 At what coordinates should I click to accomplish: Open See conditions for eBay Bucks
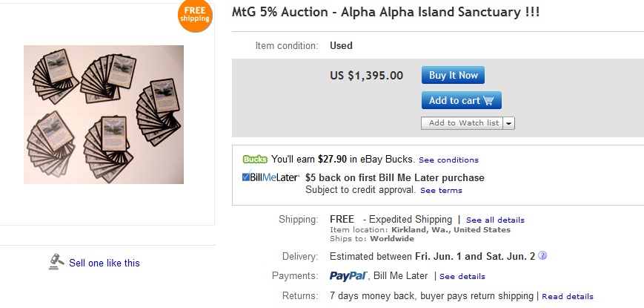point(448,160)
